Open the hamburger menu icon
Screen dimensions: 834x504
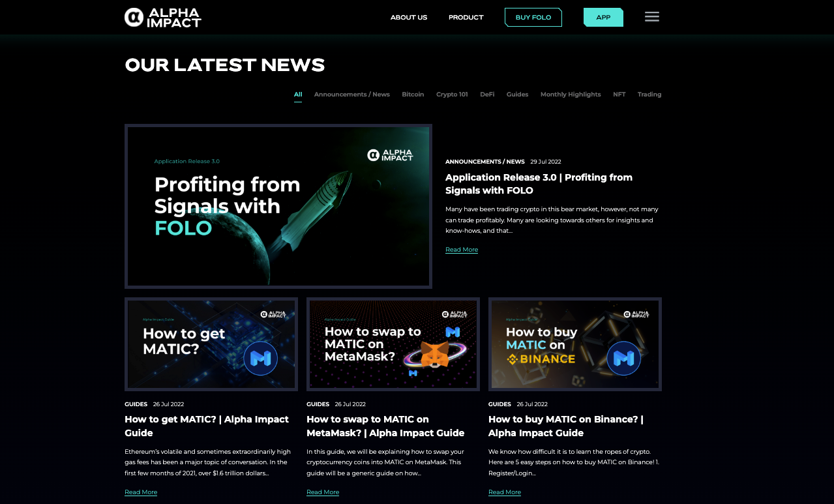coord(652,17)
